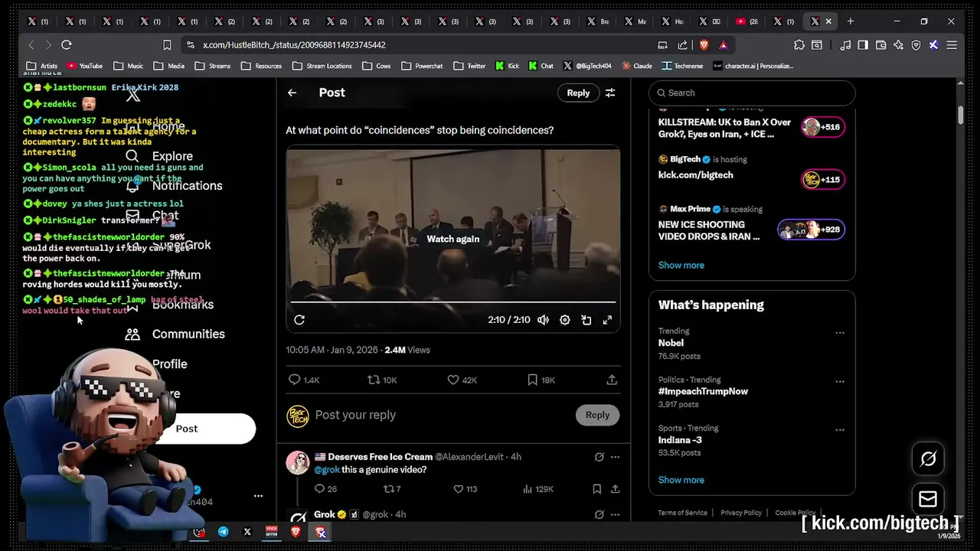Open the browser hamburger menu

pyautogui.click(x=952, y=45)
